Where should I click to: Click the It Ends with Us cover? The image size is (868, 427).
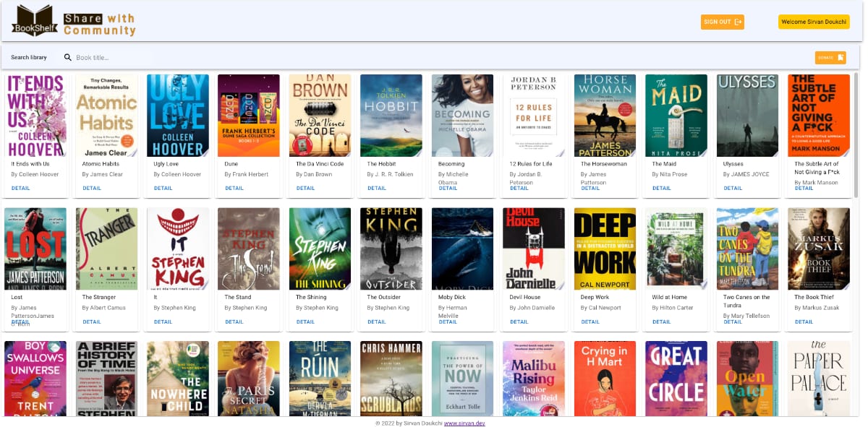tap(35, 116)
